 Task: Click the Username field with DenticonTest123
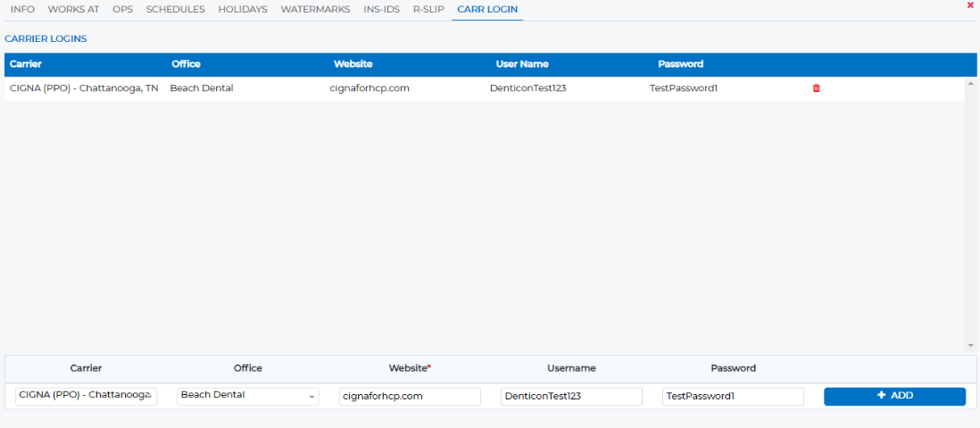571,396
